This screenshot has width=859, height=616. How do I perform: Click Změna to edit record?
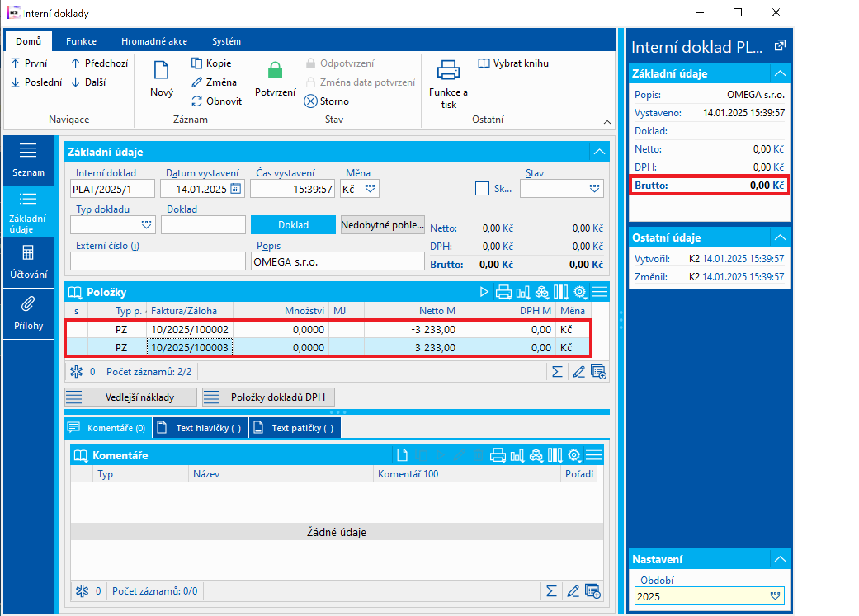214,82
